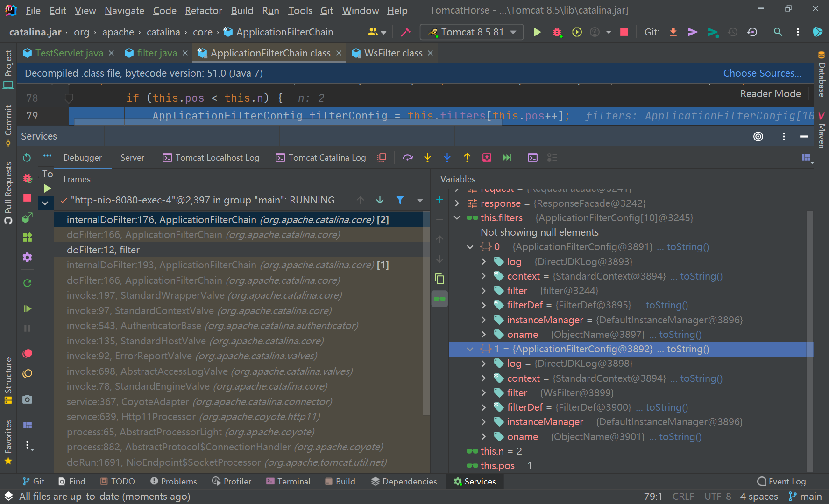Click the Step Into debugger icon
829x504 pixels.
pyautogui.click(x=427, y=157)
